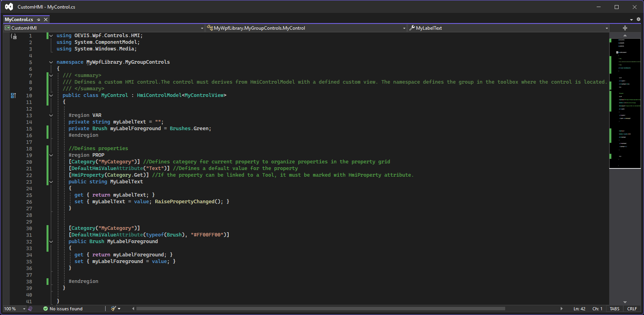Click line number 20 in the margin

tap(29, 162)
